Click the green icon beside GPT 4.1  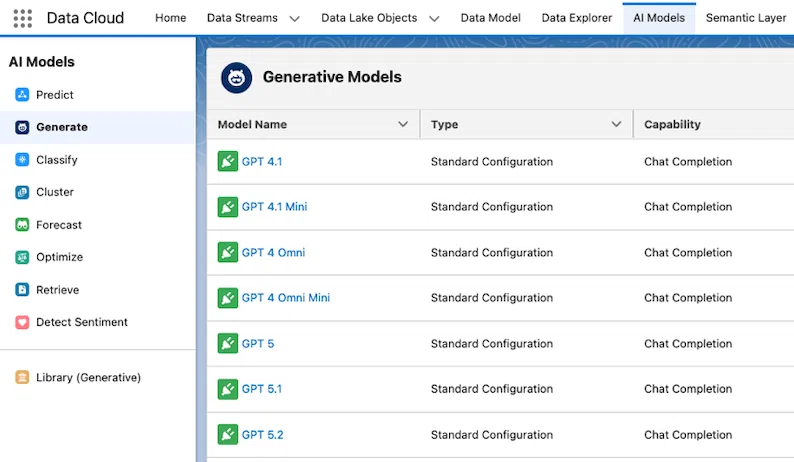pos(228,162)
